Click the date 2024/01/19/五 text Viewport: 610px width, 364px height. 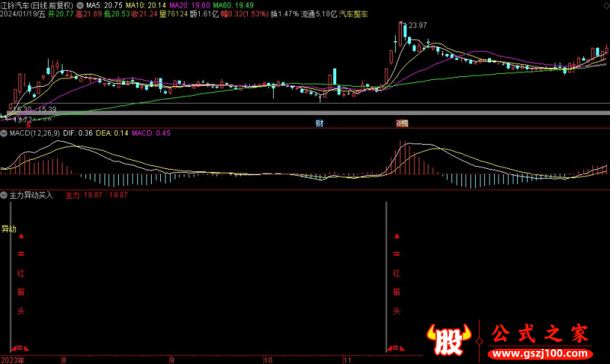tap(23, 14)
